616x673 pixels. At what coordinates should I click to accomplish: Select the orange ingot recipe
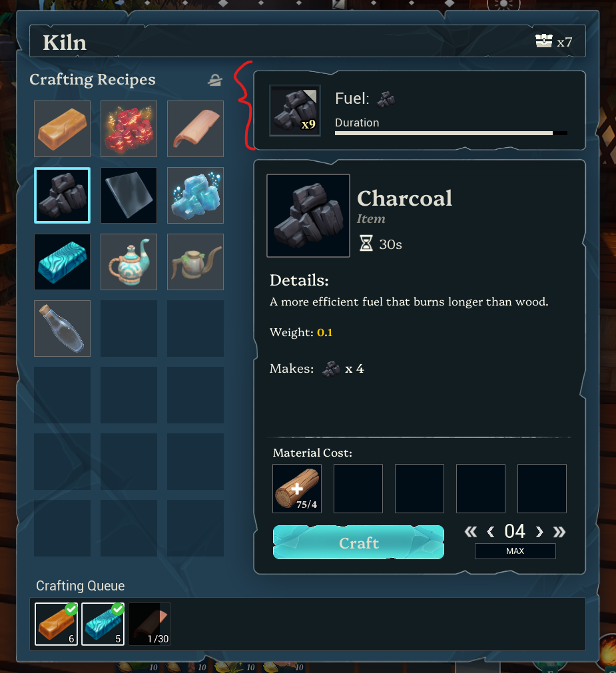(x=62, y=128)
